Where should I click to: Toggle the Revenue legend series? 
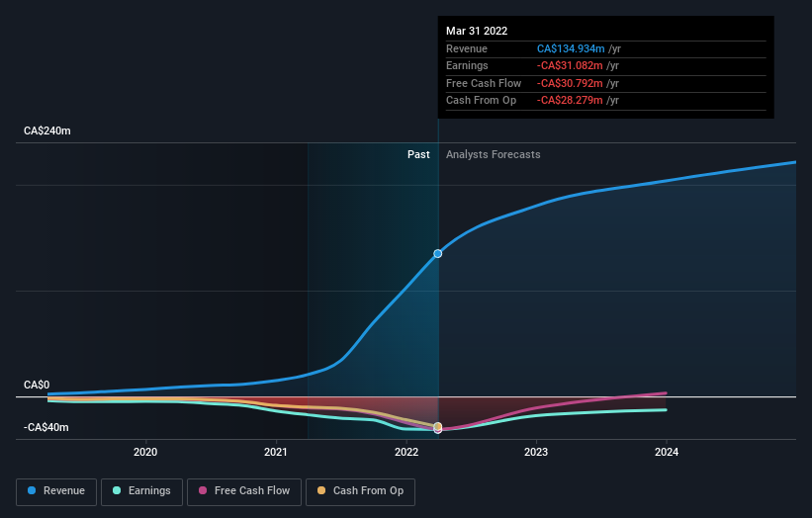pos(56,491)
